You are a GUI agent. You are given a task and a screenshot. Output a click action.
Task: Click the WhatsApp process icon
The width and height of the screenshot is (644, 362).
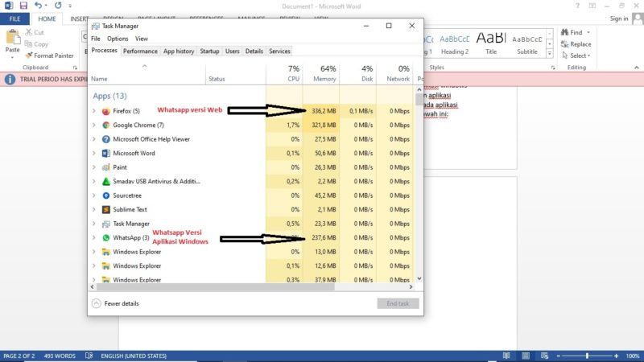pos(106,237)
